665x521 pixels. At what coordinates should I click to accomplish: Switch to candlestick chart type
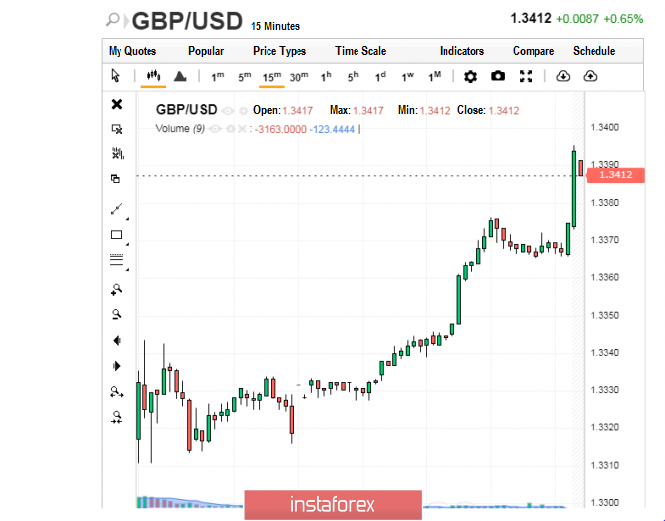tap(153, 76)
